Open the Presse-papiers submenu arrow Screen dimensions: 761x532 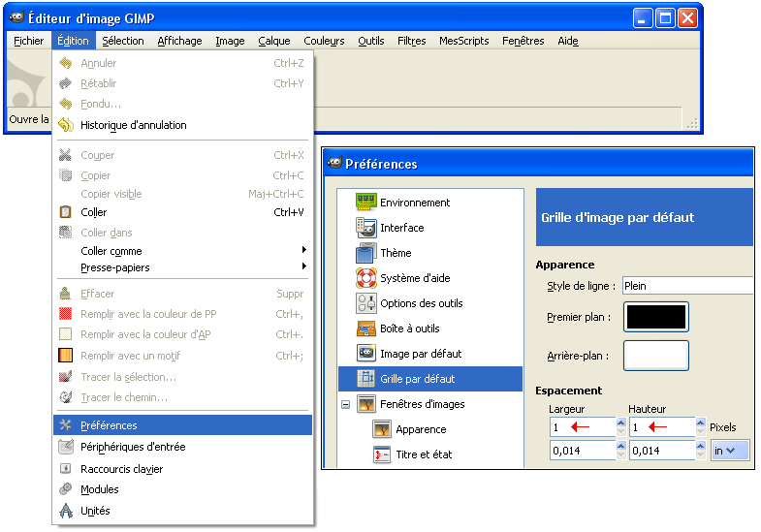point(303,266)
